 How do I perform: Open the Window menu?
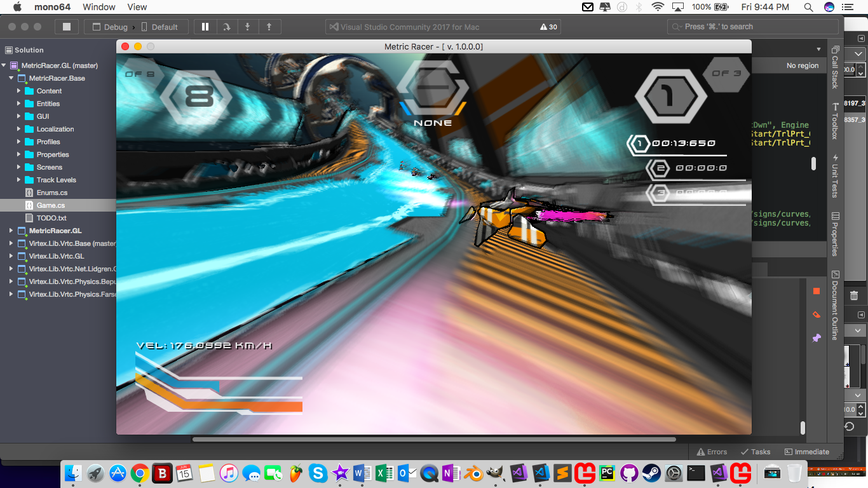99,7
